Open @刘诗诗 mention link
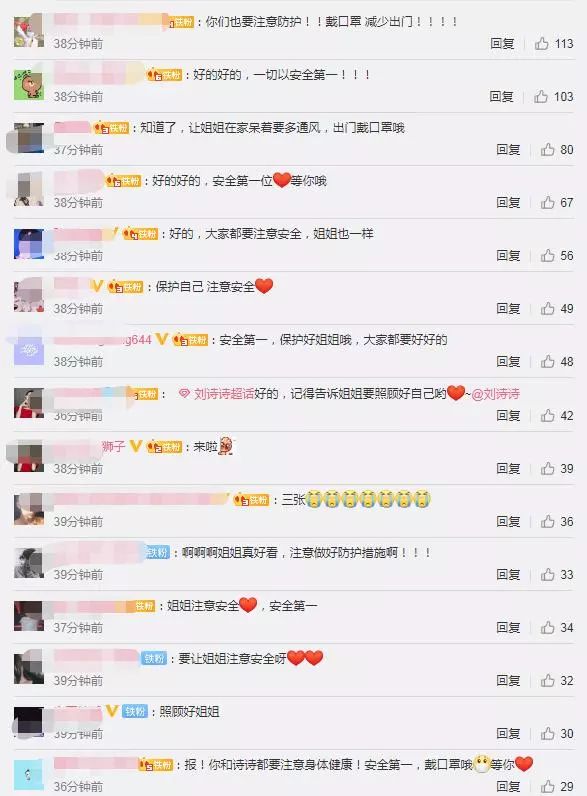Screen dimensions: 587x796 [496, 394]
